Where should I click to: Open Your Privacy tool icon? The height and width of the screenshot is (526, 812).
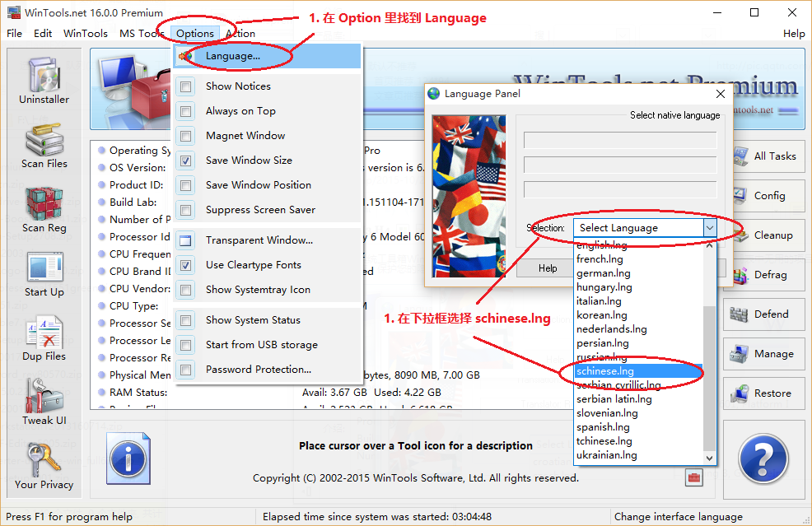[44, 466]
